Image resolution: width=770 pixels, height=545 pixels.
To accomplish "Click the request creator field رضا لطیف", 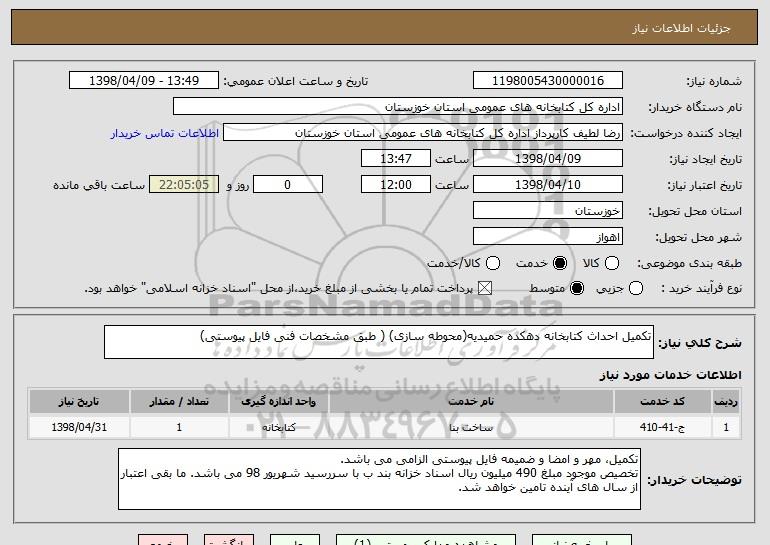I will click(x=423, y=133).
